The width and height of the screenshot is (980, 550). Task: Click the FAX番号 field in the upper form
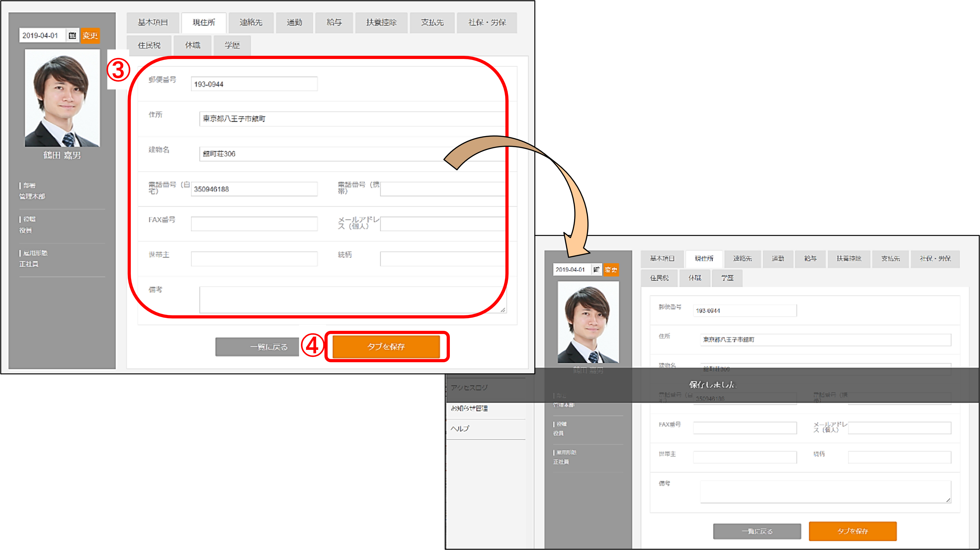coord(254,224)
